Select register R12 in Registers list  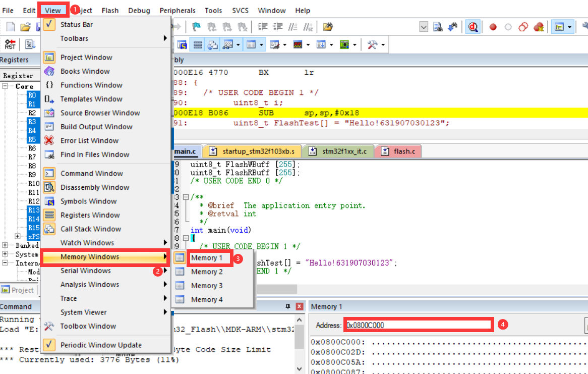34,201
